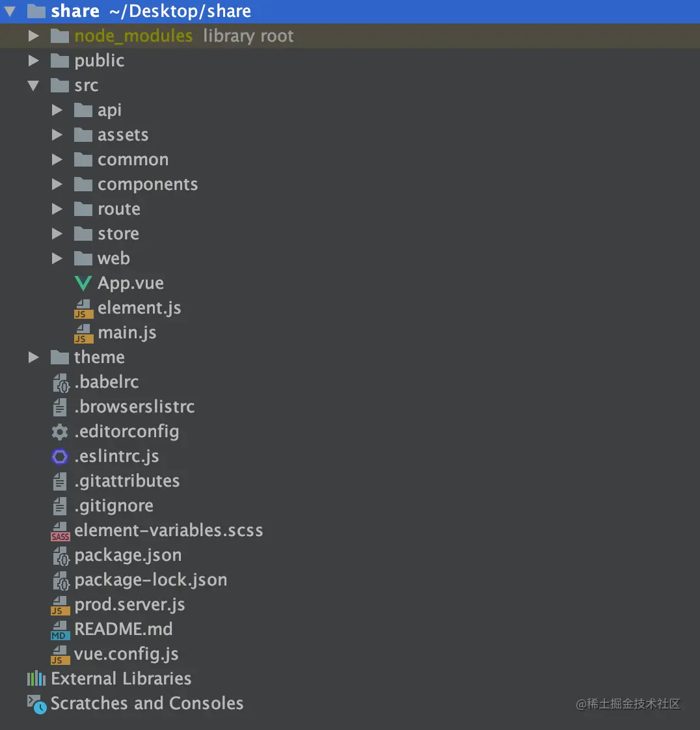Image resolution: width=700 pixels, height=730 pixels.
Task: Click the JSON icon of package-lock.json
Action: [x=61, y=580]
